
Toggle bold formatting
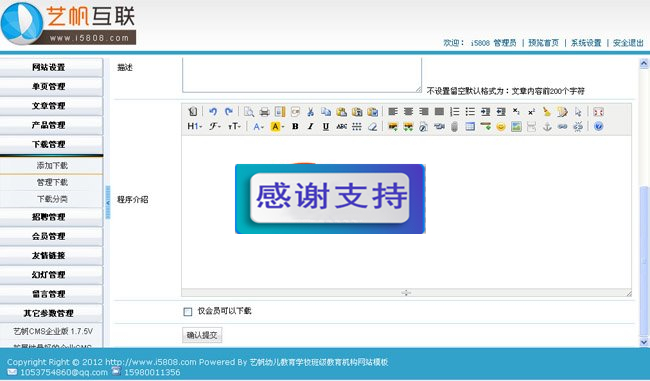coord(295,126)
